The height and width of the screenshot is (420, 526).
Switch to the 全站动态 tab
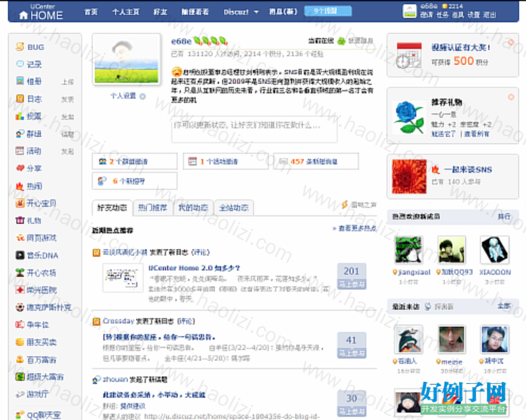[x=234, y=208]
